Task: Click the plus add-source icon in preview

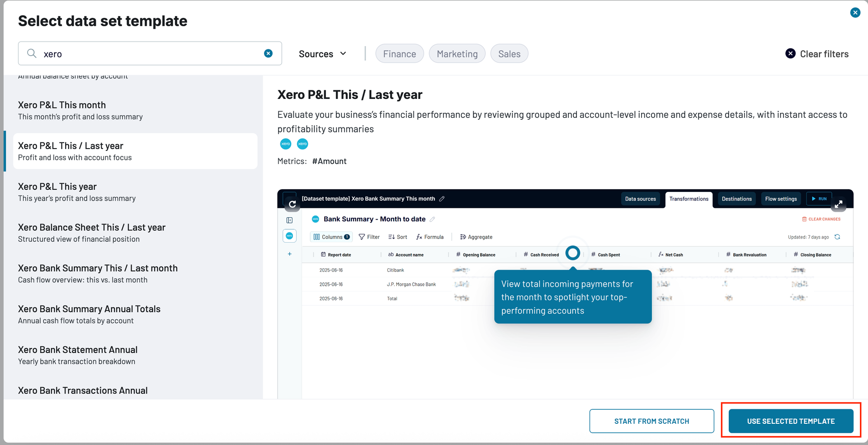Action: tap(289, 254)
